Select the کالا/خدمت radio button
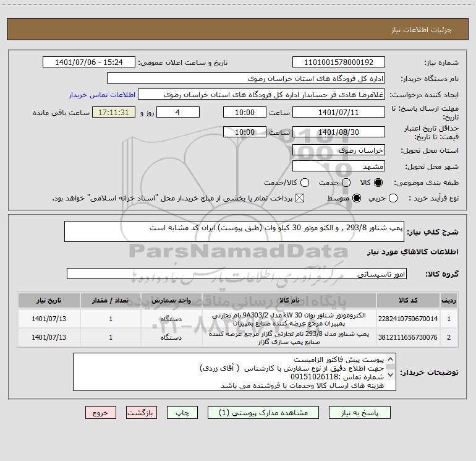This screenshot has width=476, height=461. coord(305,183)
